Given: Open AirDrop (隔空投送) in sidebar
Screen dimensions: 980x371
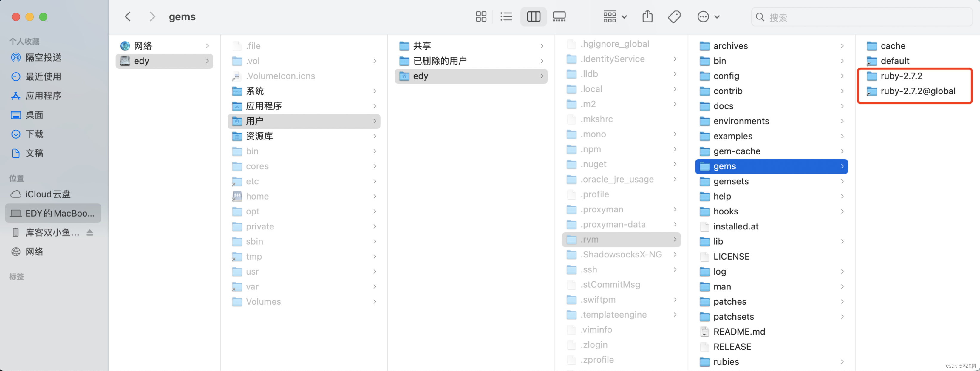Looking at the screenshot, I should [43, 58].
